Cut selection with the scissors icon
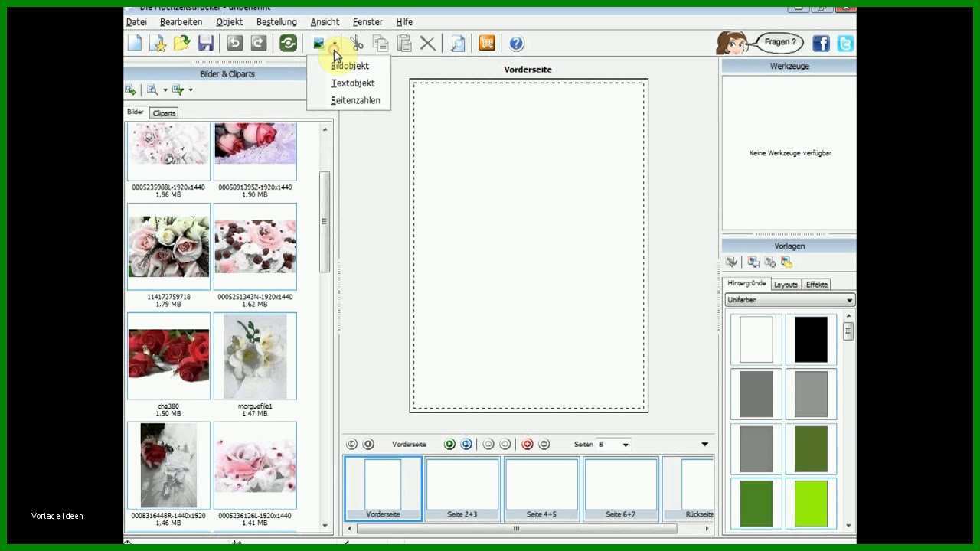 [x=357, y=44]
